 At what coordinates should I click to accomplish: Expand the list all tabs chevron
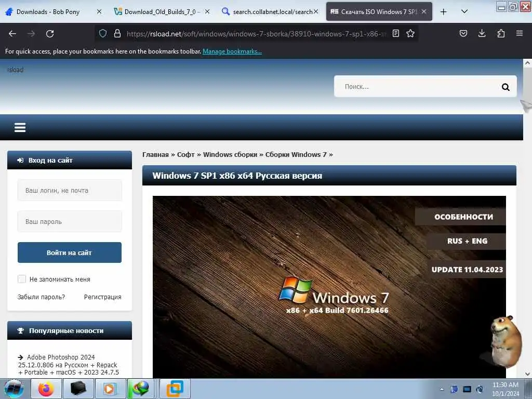click(464, 11)
